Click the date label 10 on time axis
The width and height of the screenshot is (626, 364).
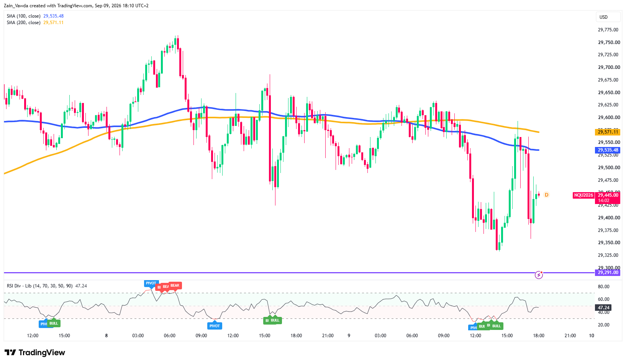tap(592, 336)
